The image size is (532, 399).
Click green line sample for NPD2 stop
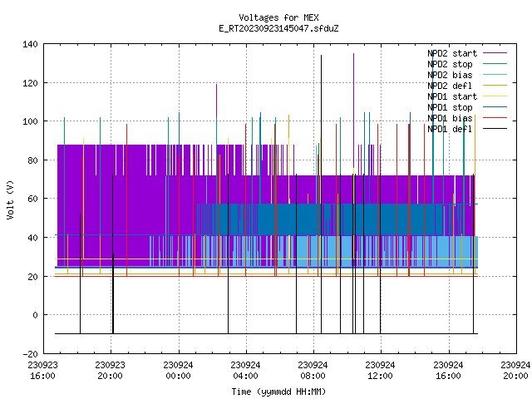(x=495, y=63)
